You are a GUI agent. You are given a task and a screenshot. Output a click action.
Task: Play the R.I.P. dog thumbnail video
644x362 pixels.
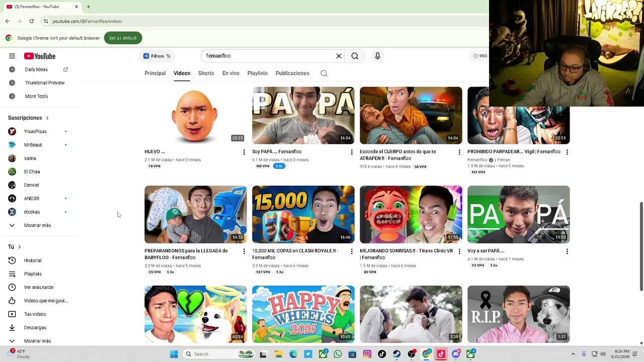tap(518, 314)
